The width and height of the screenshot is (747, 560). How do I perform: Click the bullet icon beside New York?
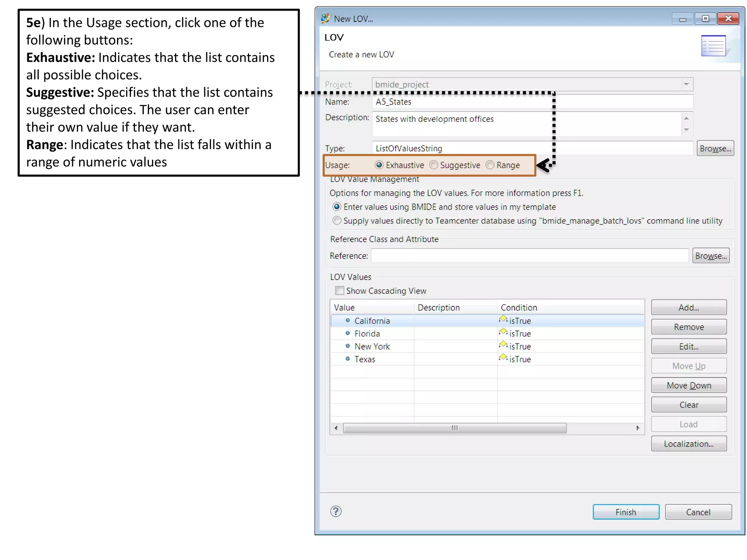tap(348, 346)
